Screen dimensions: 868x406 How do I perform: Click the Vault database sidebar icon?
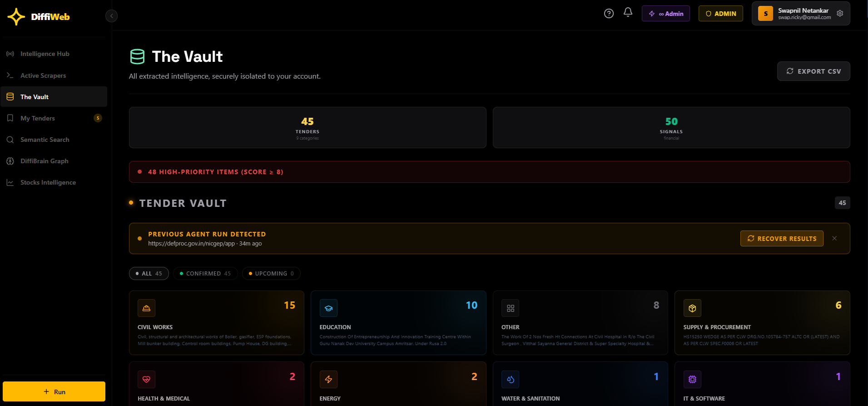(10, 97)
